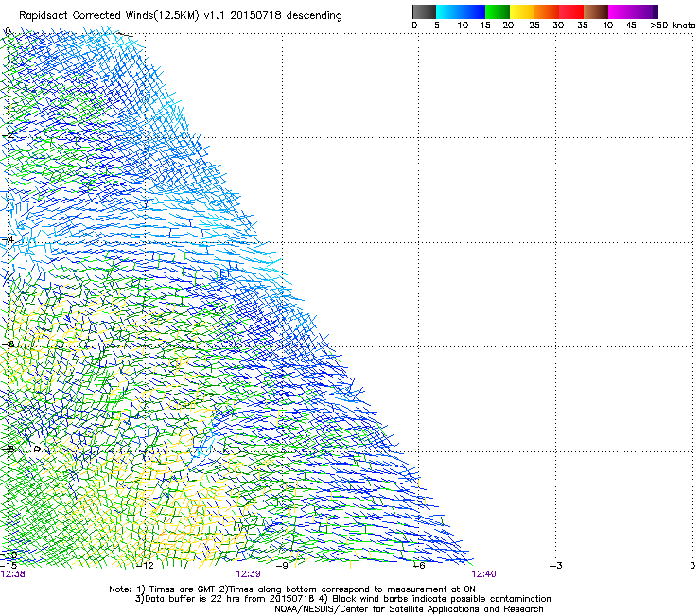
Task: Click the gray 0-5 knots color segment
Action: click(424, 11)
